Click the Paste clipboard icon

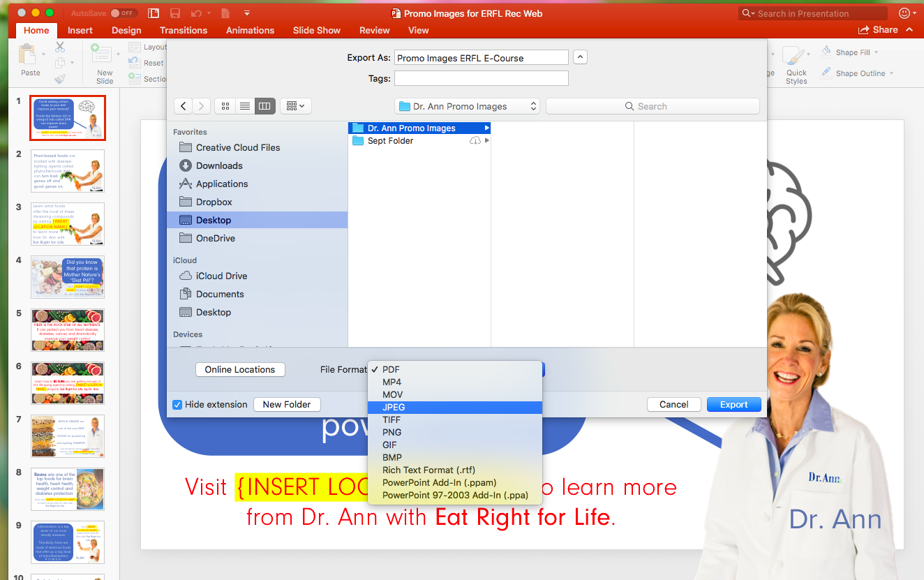(x=27, y=54)
